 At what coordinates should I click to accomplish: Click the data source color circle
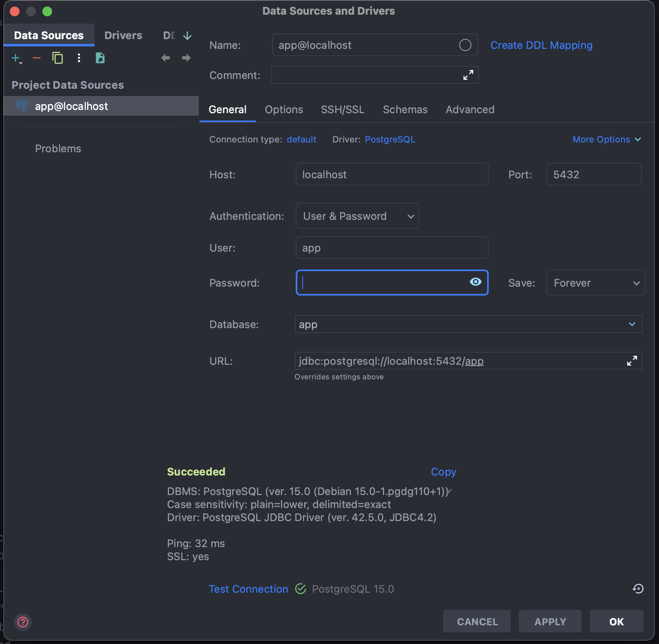(465, 45)
